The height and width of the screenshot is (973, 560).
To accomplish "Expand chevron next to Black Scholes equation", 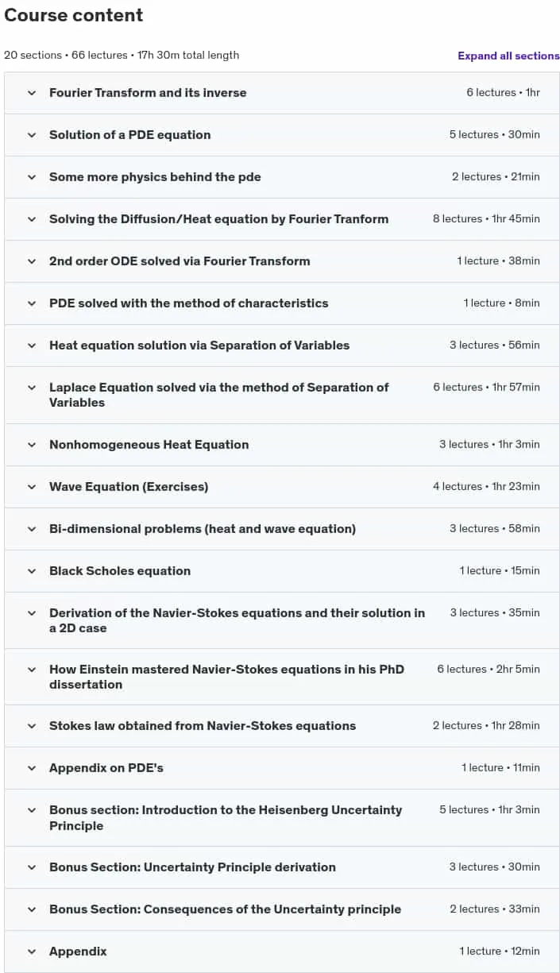I will point(32,571).
